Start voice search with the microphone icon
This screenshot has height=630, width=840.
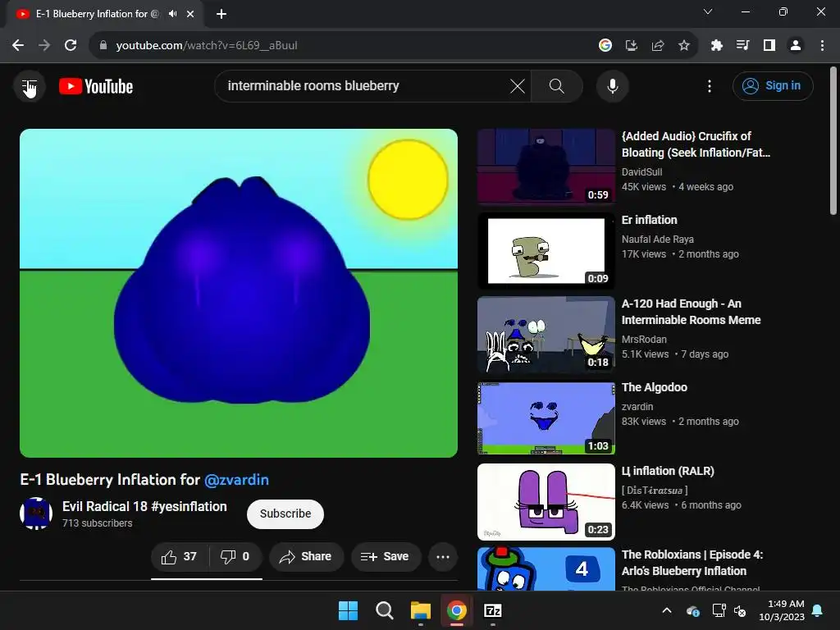pyautogui.click(x=612, y=85)
